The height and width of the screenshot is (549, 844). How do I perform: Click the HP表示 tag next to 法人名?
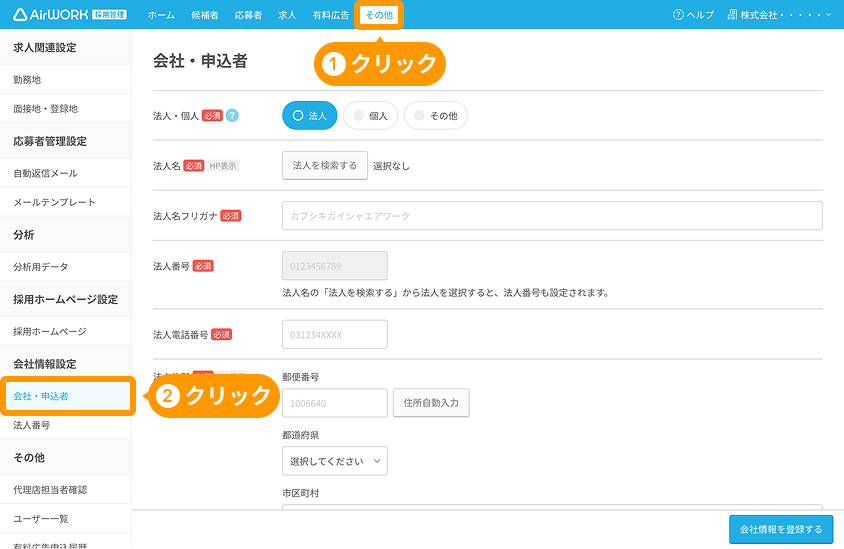pos(223,166)
